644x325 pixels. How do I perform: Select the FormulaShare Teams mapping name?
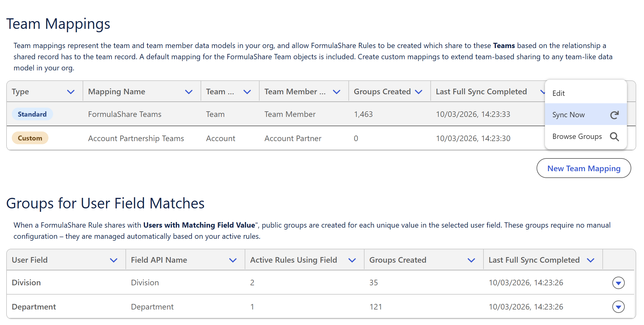click(125, 114)
